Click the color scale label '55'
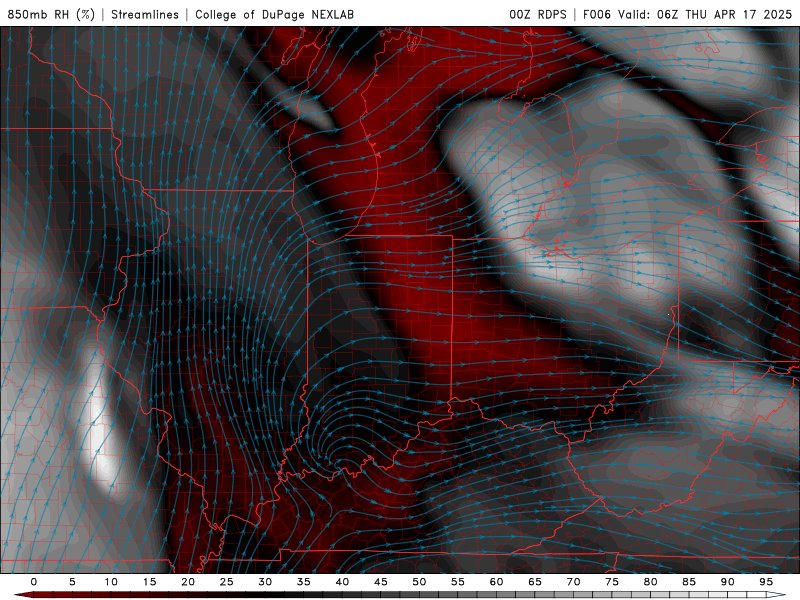This screenshot has width=800, height=600. (x=458, y=582)
